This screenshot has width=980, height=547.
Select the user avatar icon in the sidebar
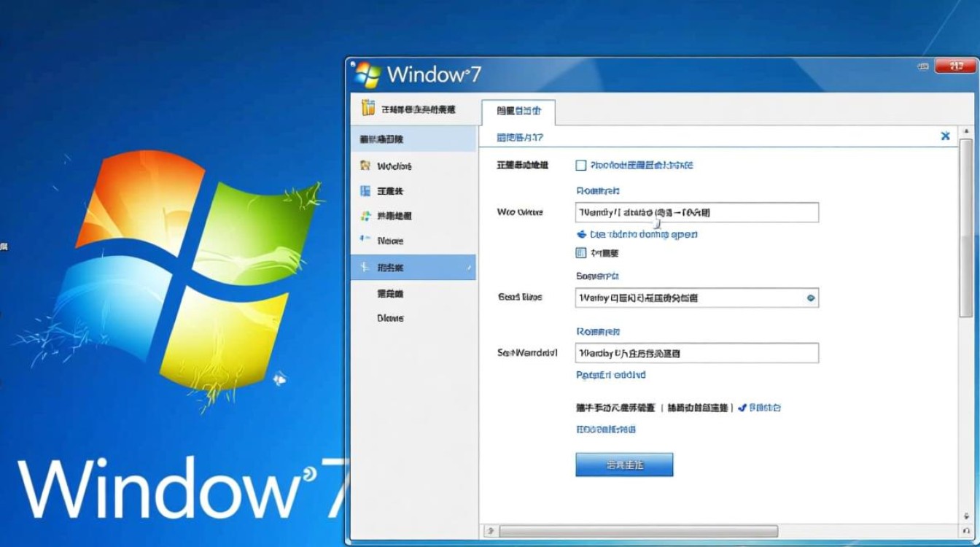[365, 166]
